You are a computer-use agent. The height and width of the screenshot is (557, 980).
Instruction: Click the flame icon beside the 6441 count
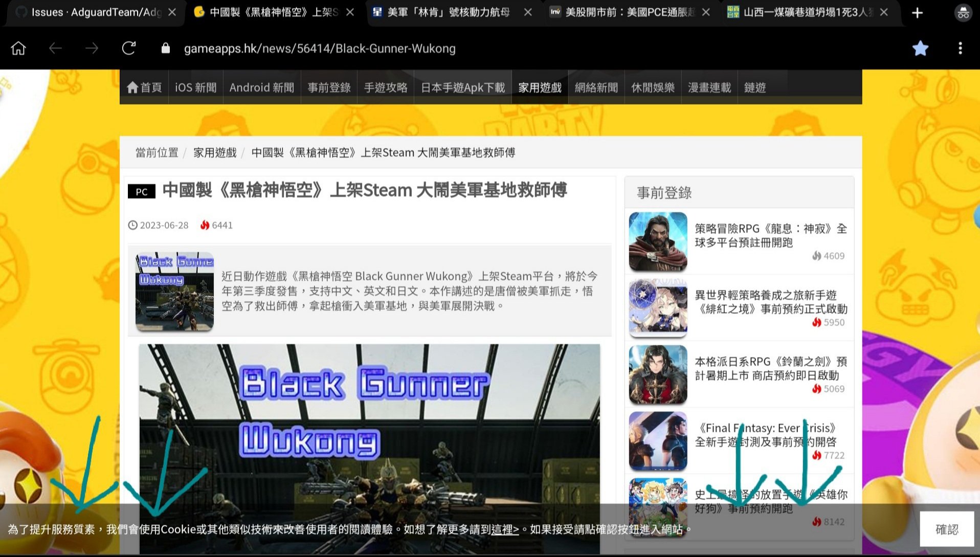tap(204, 225)
